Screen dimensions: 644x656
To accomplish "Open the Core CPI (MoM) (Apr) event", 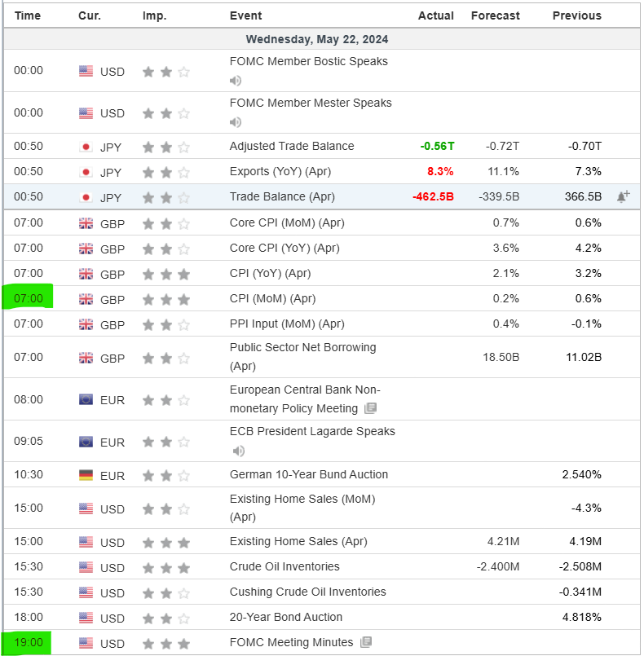I will pos(279,222).
